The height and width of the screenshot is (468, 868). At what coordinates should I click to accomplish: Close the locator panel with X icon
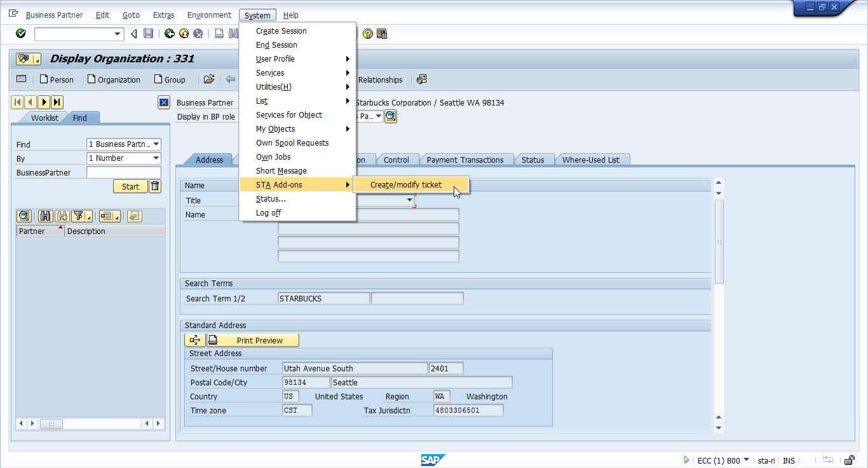[163, 102]
